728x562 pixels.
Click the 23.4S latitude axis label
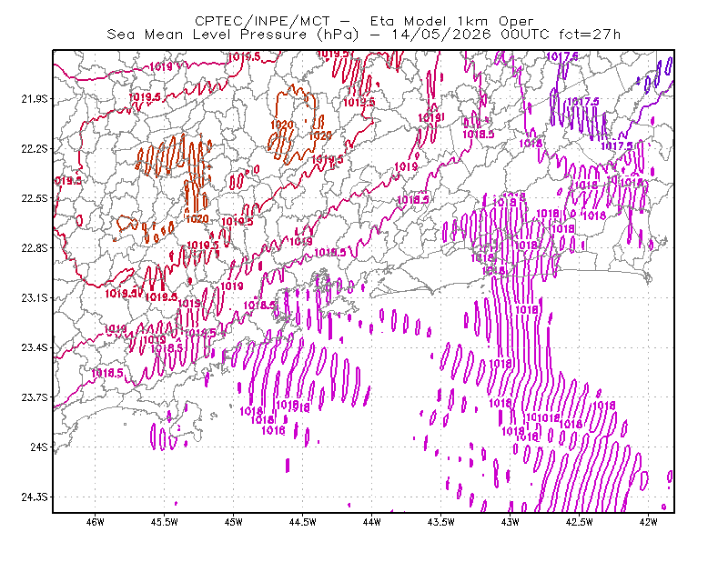pyautogui.click(x=35, y=347)
